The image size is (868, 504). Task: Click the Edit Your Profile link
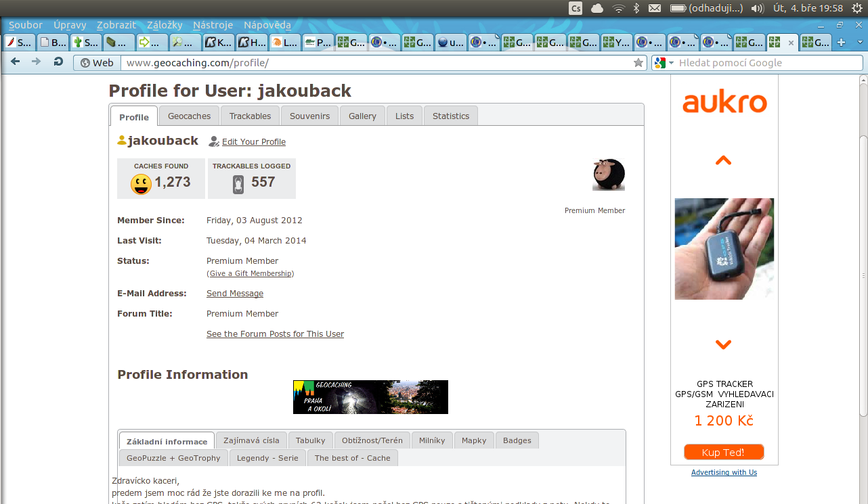253,142
